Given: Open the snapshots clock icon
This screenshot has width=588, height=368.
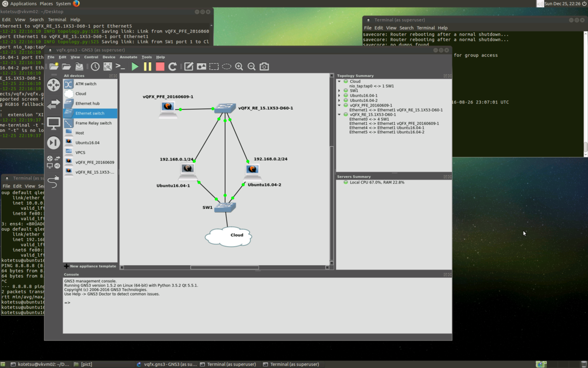Looking at the screenshot, I should pos(95,67).
